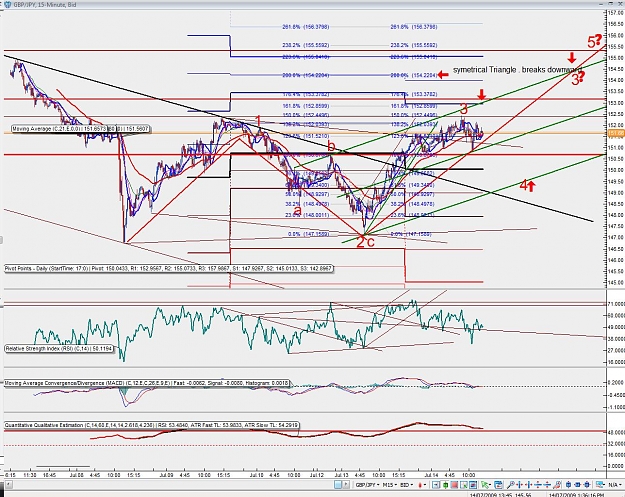Screen dimensions: 625x497
Task: Open the BID price type dropdown
Action: pos(407,485)
